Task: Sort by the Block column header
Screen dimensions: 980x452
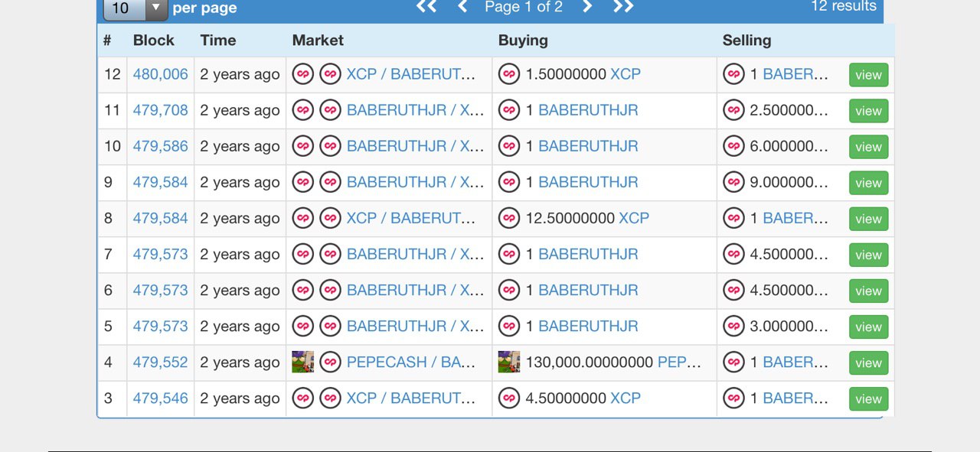Action: point(154,41)
